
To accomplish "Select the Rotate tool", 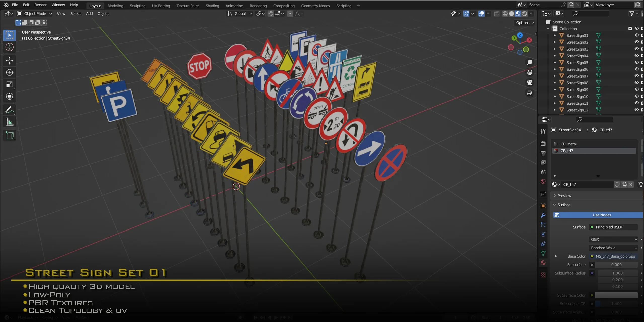I will click(x=9, y=72).
